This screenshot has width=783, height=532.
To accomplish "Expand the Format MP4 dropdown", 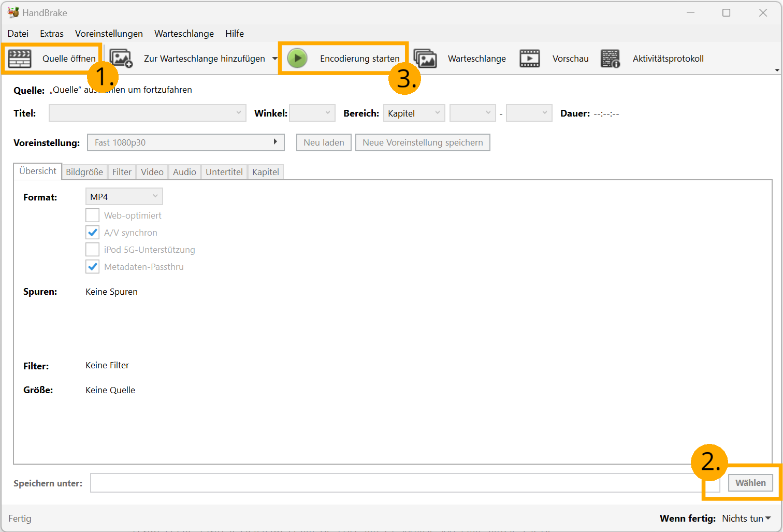I will 124,197.
